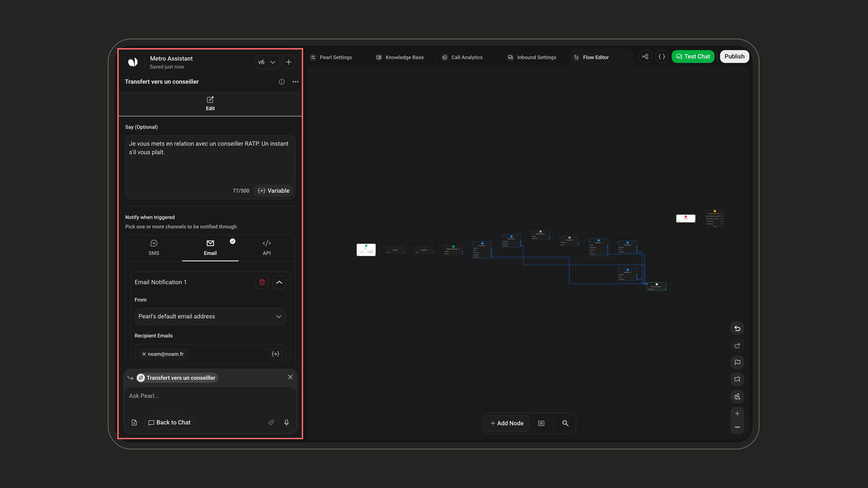Select the Email notification channel tab
Screen dimensions: 868x488
pyautogui.click(x=210, y=248)
